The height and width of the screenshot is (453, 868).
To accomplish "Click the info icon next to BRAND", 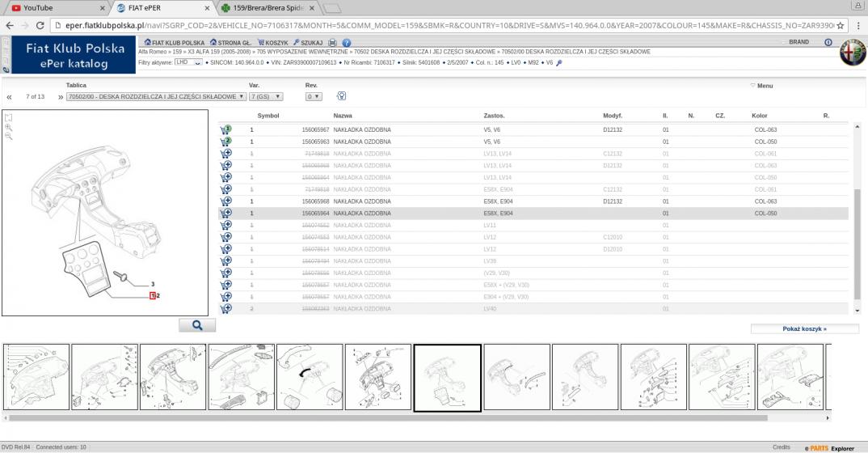I will (x=828, y=42).
